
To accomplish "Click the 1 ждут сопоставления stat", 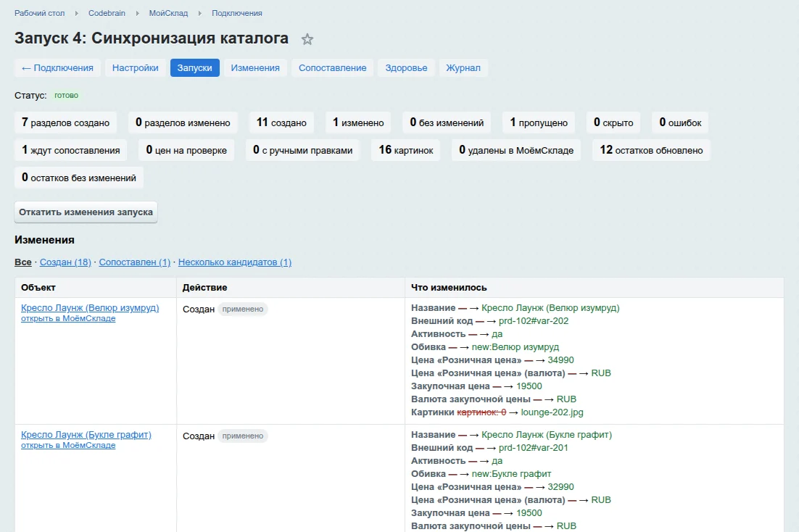I will pyautogui.click(x=70, y=150).
